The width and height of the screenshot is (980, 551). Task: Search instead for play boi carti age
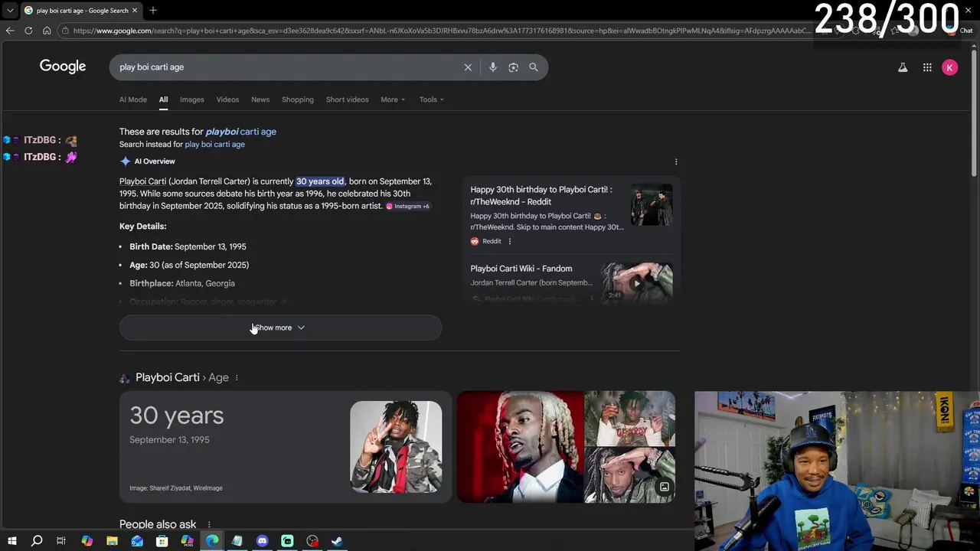coord(215,145)
